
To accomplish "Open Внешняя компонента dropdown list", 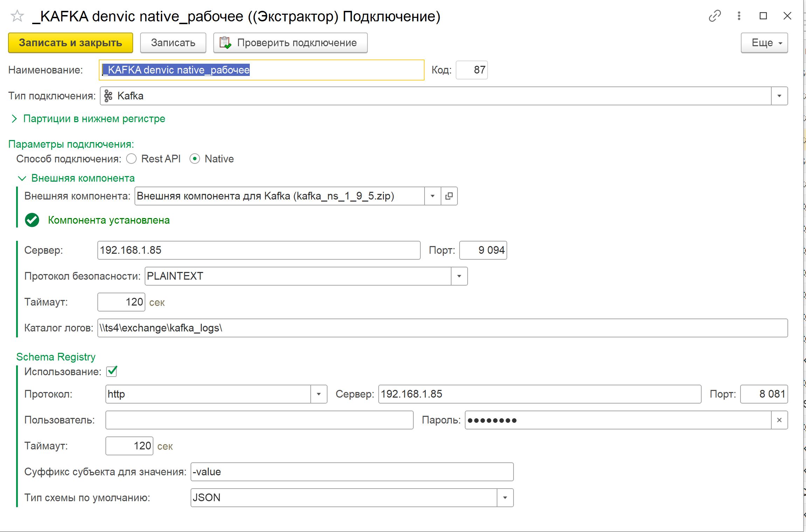I will [x=433, y=196].
